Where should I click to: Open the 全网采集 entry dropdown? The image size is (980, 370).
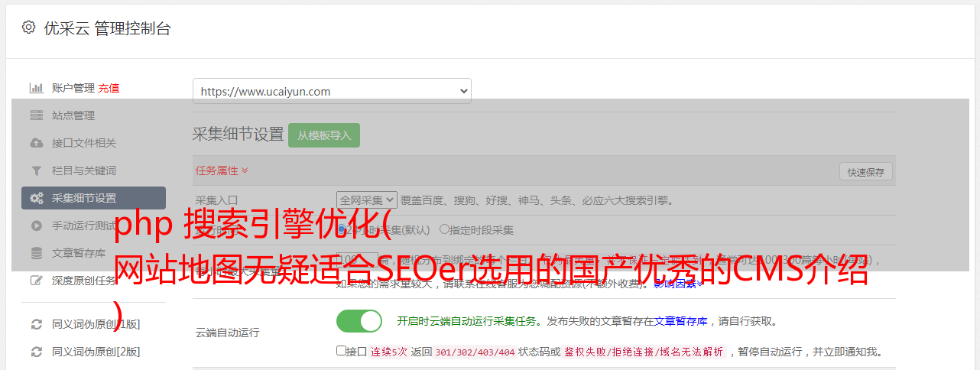(x=367, y=200)
